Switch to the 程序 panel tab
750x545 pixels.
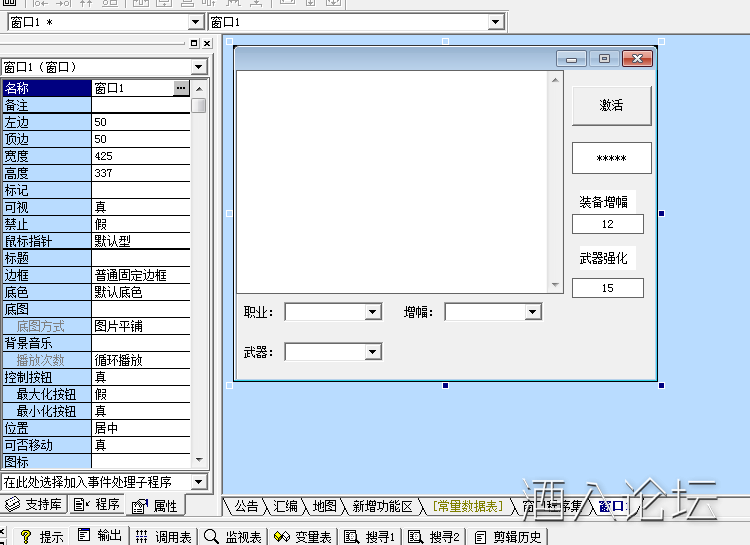97,504
